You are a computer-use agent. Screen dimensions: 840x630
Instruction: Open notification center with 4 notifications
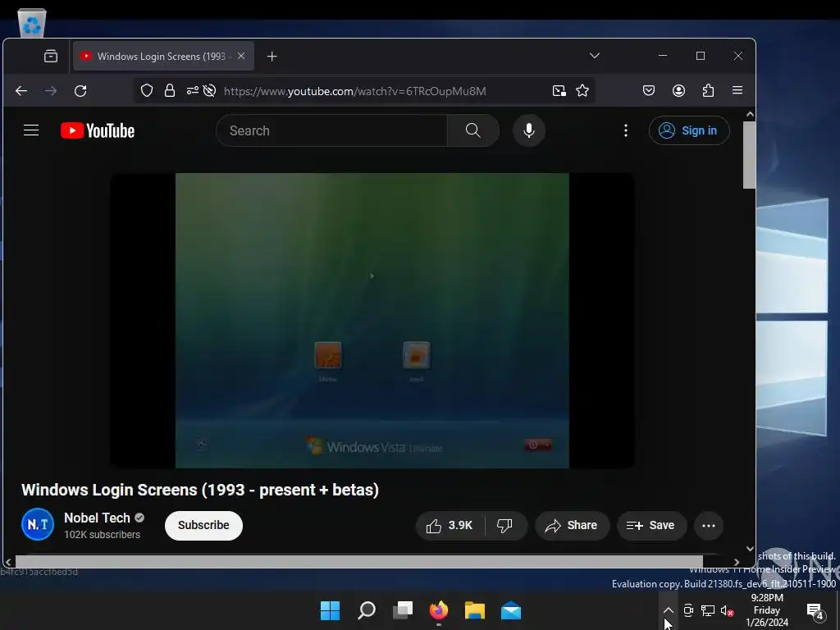(815, 610)
